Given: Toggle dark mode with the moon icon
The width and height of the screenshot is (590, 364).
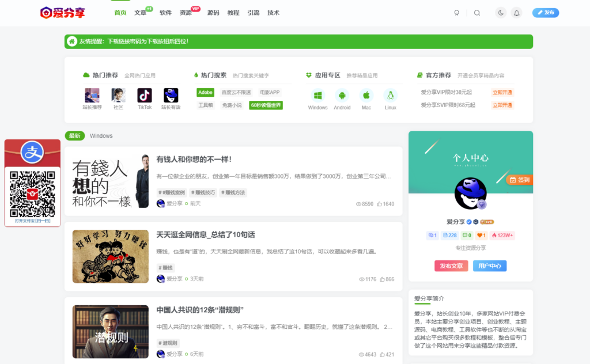Looking at the screenshot, I should [x=501, y=12].
